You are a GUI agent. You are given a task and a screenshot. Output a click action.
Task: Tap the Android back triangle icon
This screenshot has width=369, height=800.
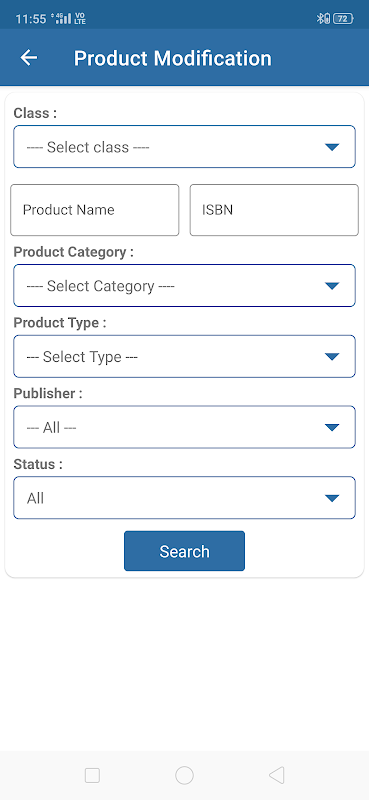(x=276, y=776)
